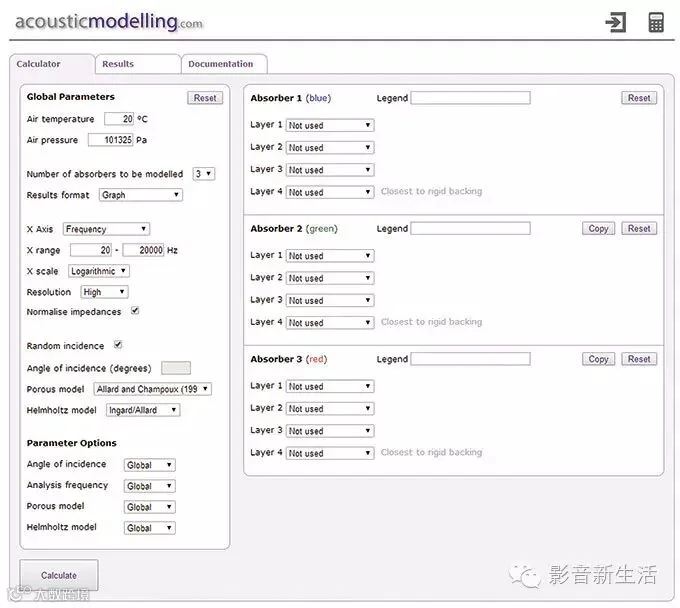The width and height of the screenshot is (680, 608).
Task: Click the login arrow icon
Action: click(x=616, y=22)
